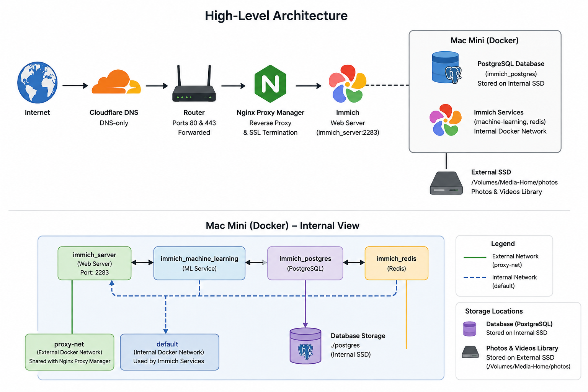Screen dimensions: 588x392
Task: Click the green External Network legend line
Action: click(475, 257)
